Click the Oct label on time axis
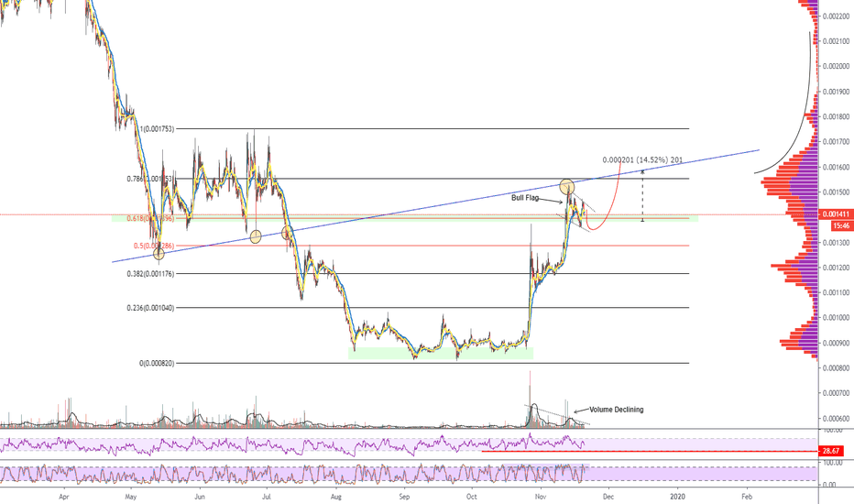This screenshot has height=504, width=854. pos(472,497)
